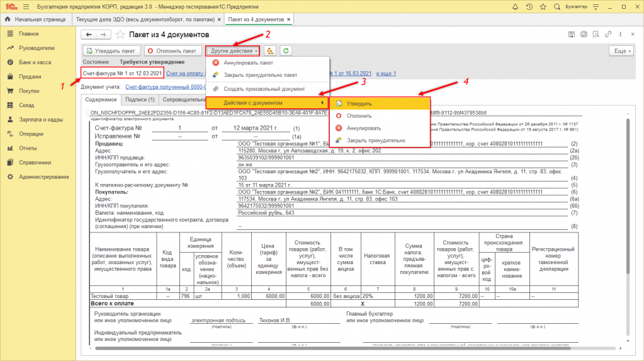
Task: Click the green refresh icon
Action: tap(286, 50)
